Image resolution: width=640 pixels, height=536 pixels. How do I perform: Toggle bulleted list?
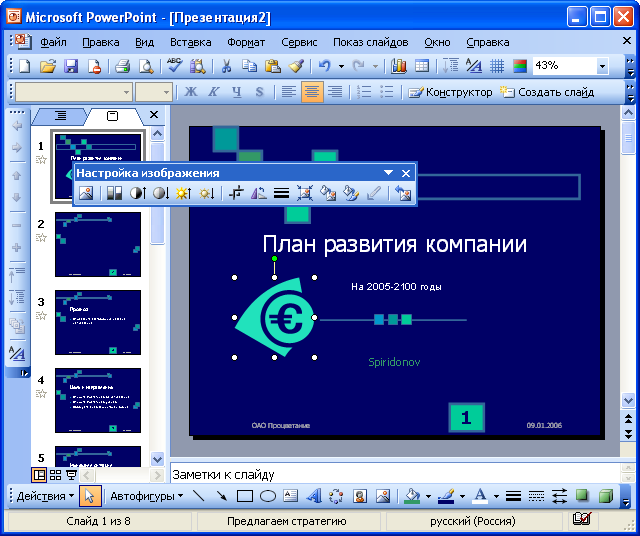pos(387,92)
